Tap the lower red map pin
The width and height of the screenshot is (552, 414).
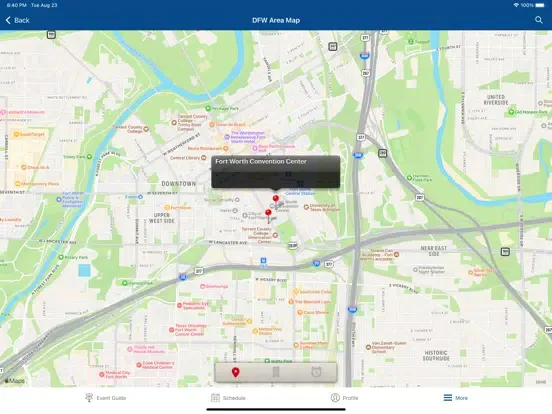[x=268, y=213]
